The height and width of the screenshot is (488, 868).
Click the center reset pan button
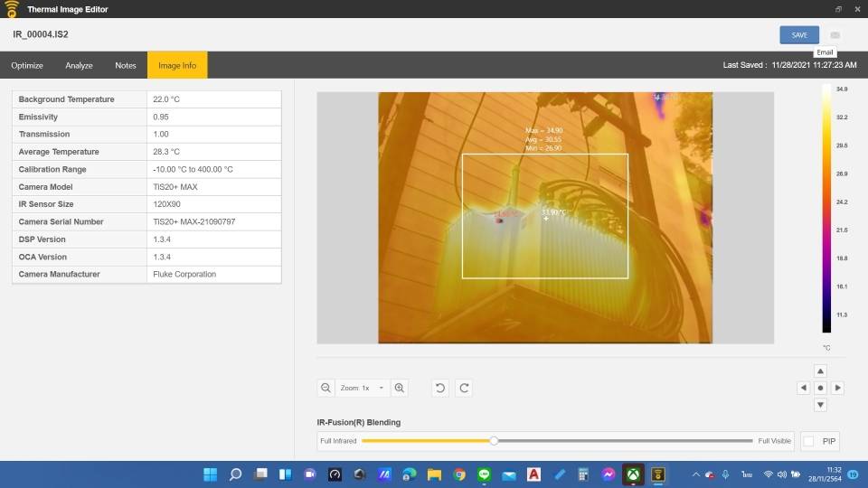click(x=820, y=388)
